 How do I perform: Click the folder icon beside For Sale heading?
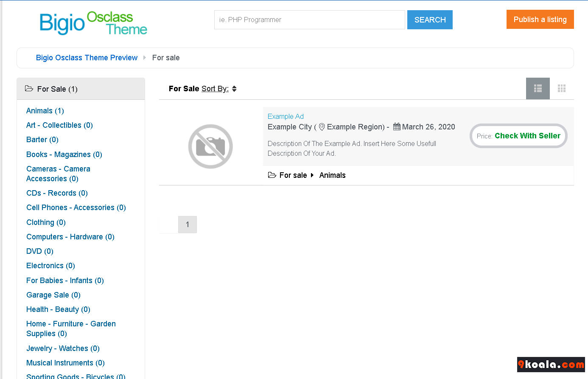point(29,89)
